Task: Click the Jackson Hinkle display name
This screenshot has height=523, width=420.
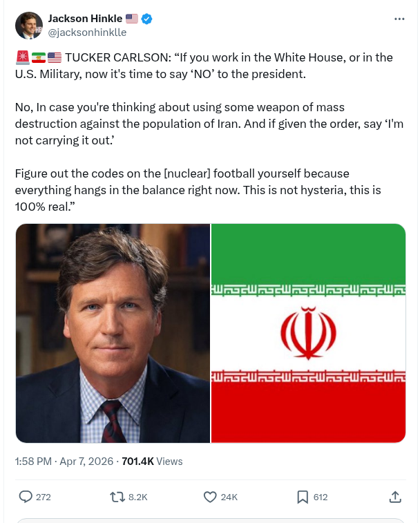Action: point(86,19)
